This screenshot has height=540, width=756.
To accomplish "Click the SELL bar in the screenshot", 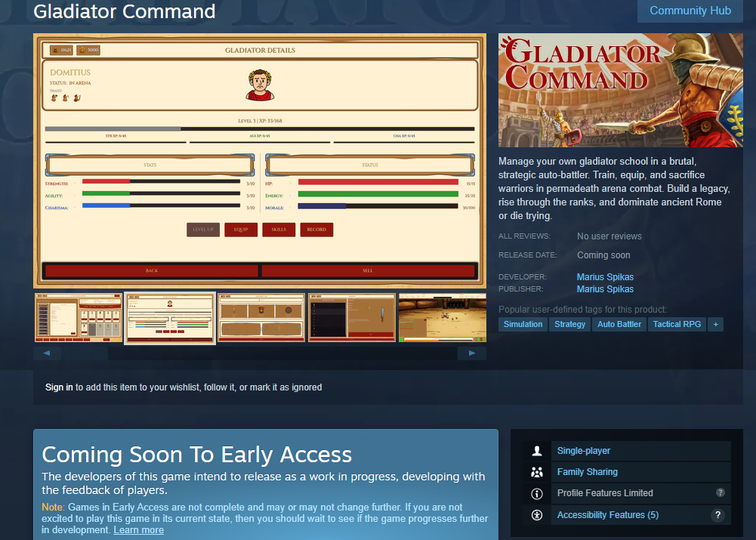I will click(368, 270).
